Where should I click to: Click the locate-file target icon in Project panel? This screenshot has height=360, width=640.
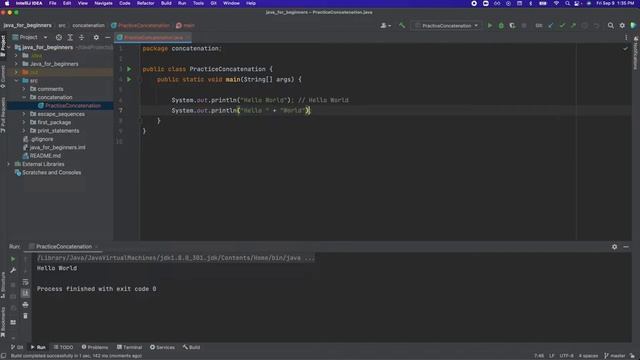(x=59, y=37)
